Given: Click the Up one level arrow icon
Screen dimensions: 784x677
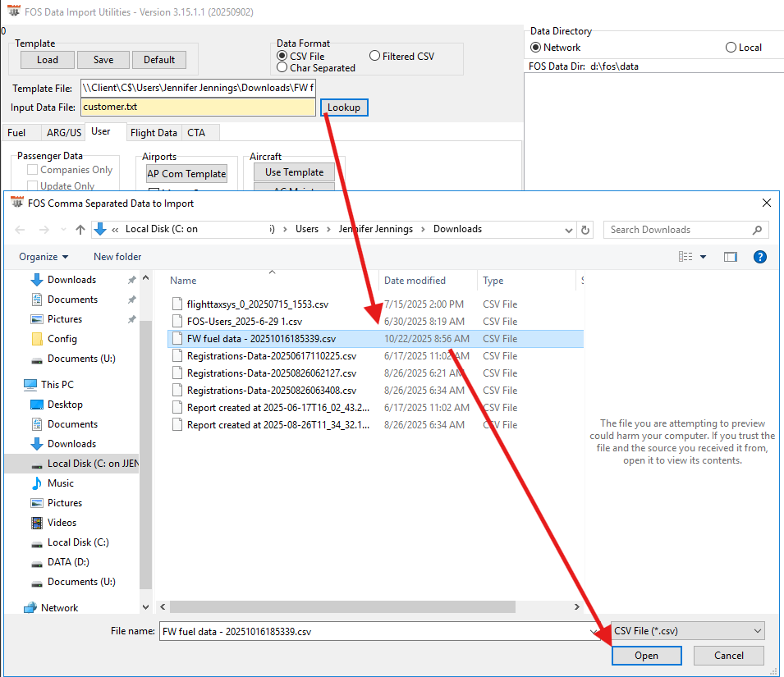Looking at the screenshot, I should (80, 230).
